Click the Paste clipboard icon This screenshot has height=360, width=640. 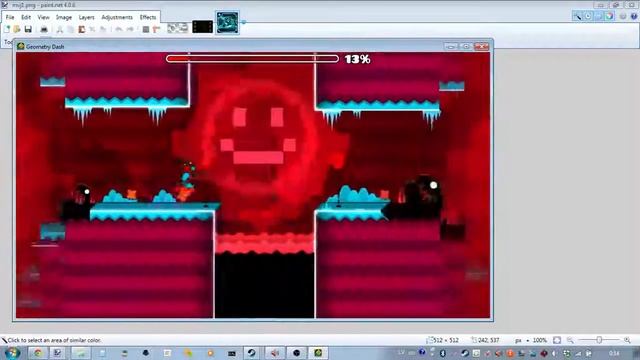click(x=82, y=29)
